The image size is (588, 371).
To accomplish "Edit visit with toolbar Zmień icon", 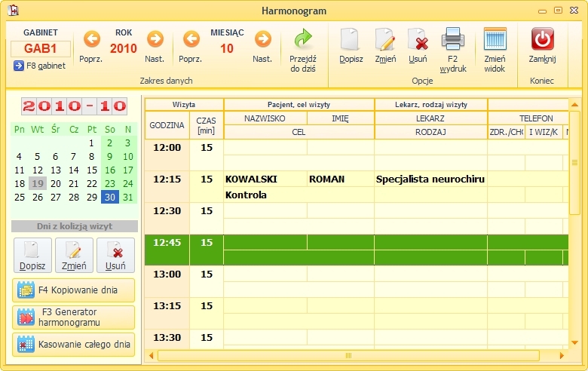I will pyautogui.click(x=385, y=45).
